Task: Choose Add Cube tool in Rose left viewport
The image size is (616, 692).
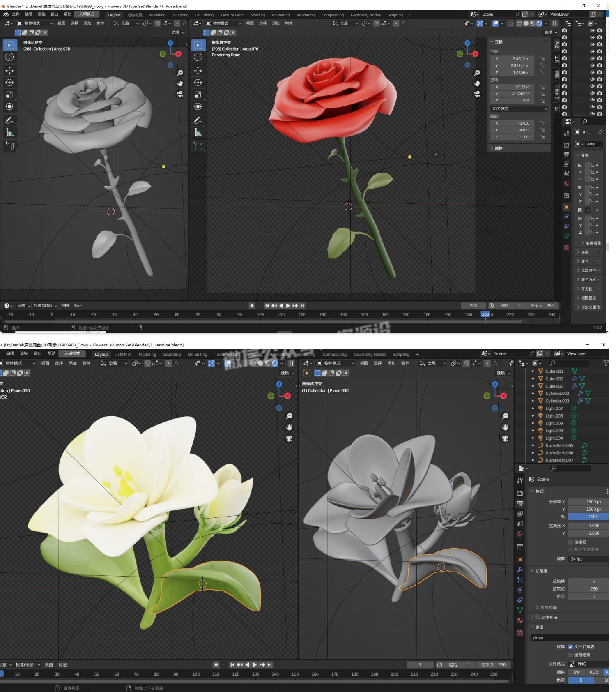Action: tap(9, 146)
